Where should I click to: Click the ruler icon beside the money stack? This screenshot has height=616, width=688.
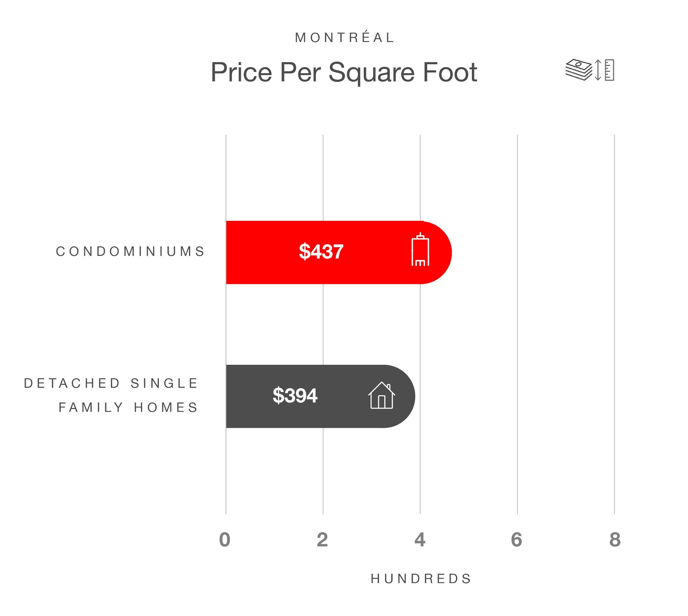610,70
